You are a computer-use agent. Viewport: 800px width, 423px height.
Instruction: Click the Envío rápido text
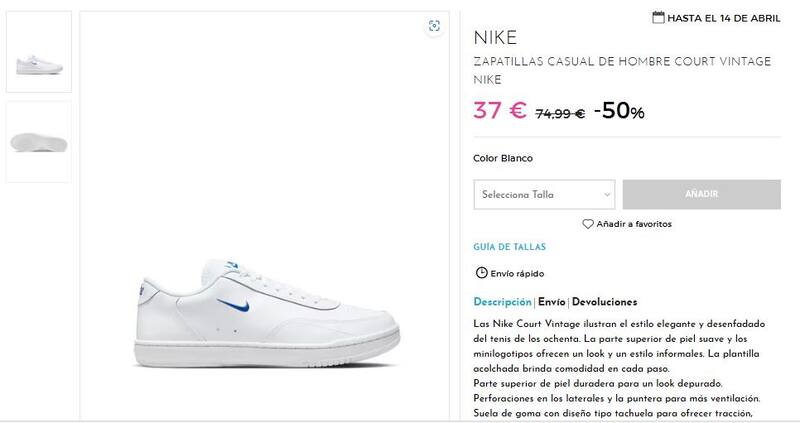pos(517,273)
